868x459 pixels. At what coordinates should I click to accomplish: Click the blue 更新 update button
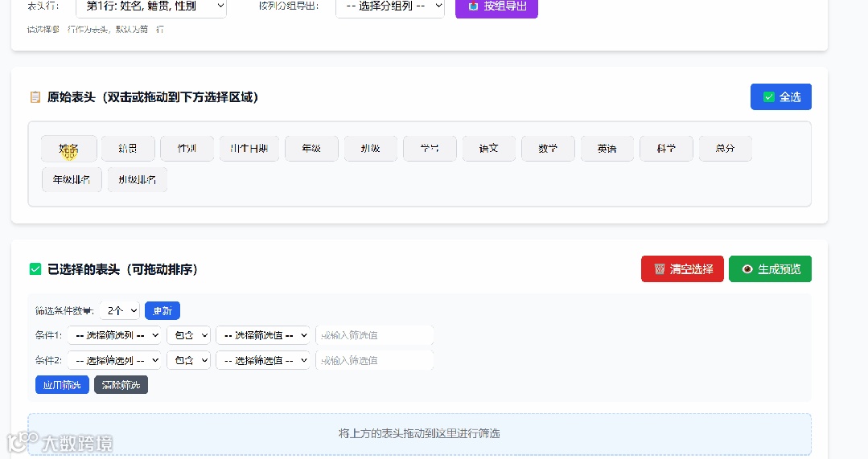[162, 311]
